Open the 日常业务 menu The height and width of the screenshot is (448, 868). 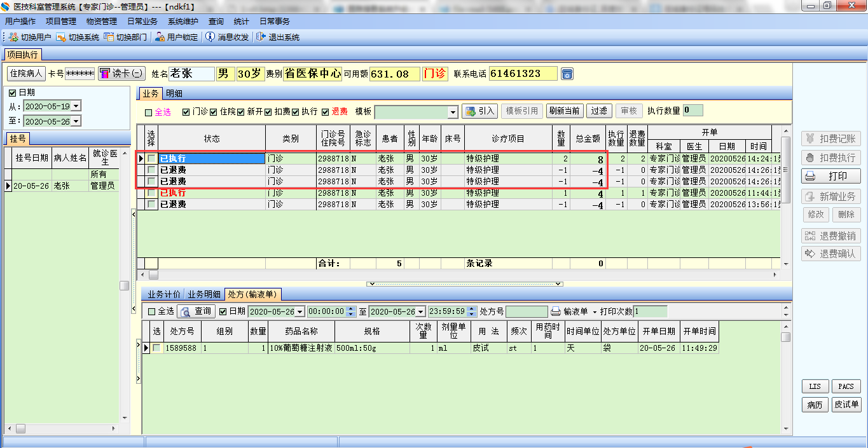[142, 21]
